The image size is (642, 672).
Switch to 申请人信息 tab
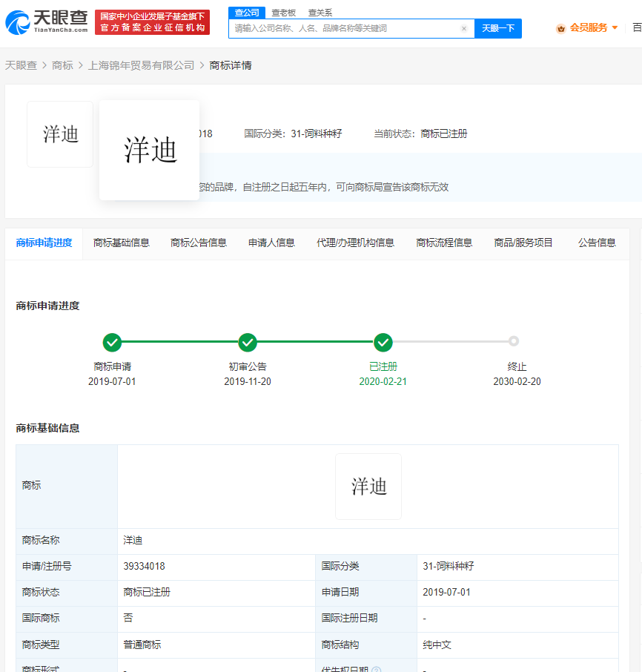[x=271, y=243]
